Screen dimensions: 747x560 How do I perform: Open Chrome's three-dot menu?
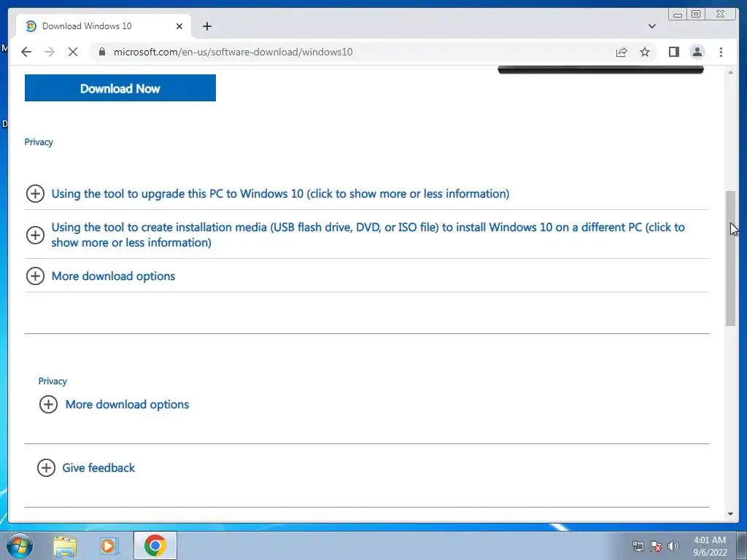point(721,52)
